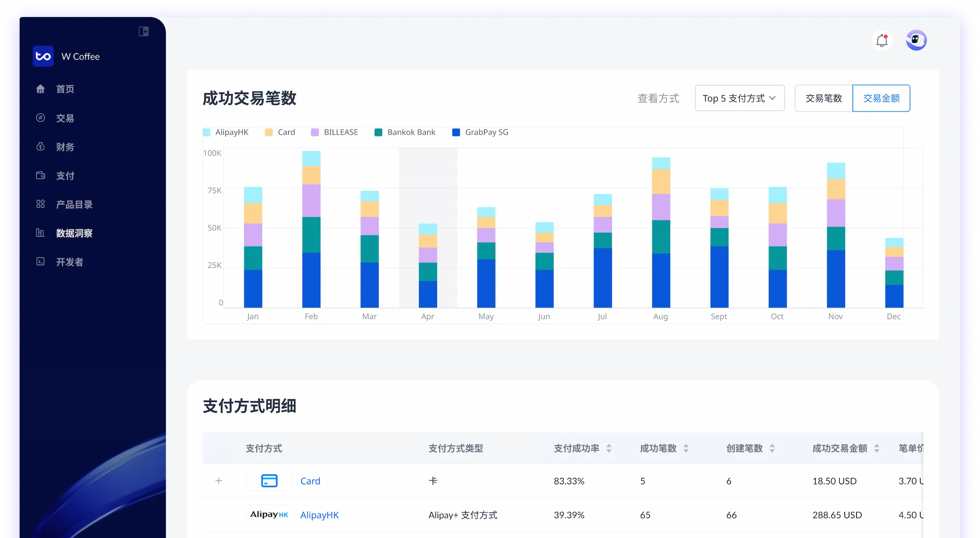Click the AlipayHK logo in table

tap(269, 514)
